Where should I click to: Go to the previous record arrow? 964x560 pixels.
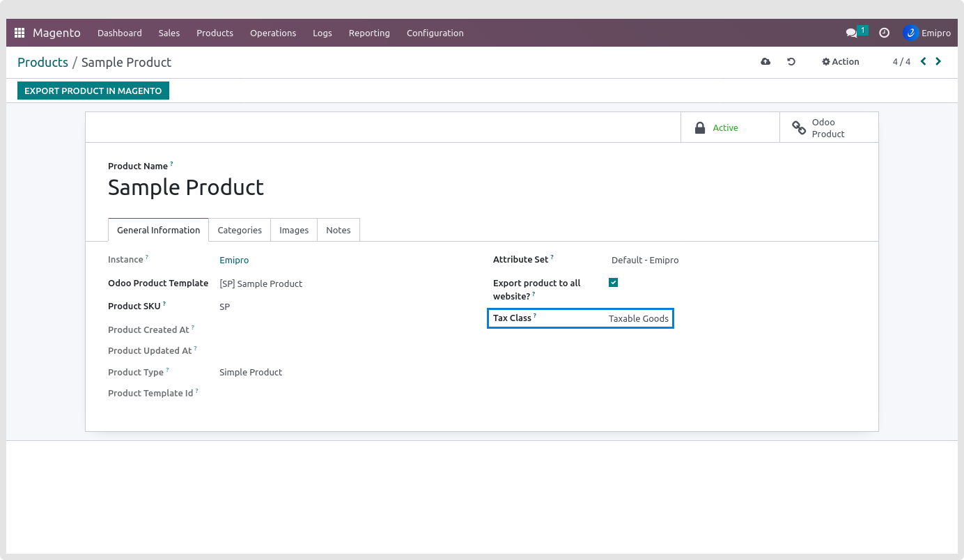(x=924, y=61)
